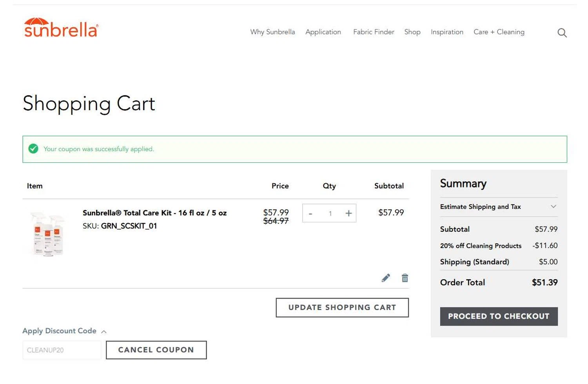Click the CLEANUP20 discount code field
Screen dimensions: 588x384
tap(62, 350)
